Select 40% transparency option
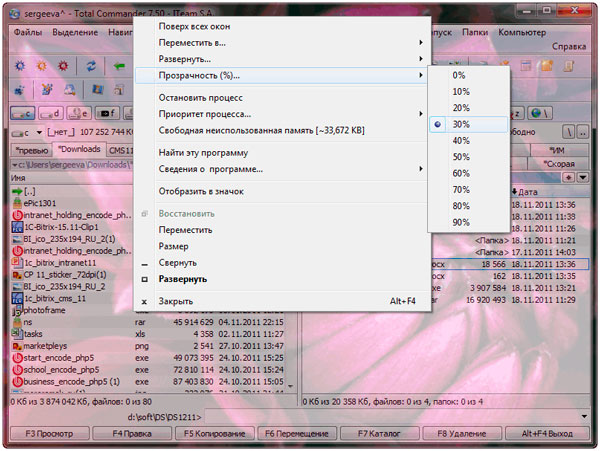Image resolution: width=600 pixels, height=451 pixels. [x=469, y=141]
